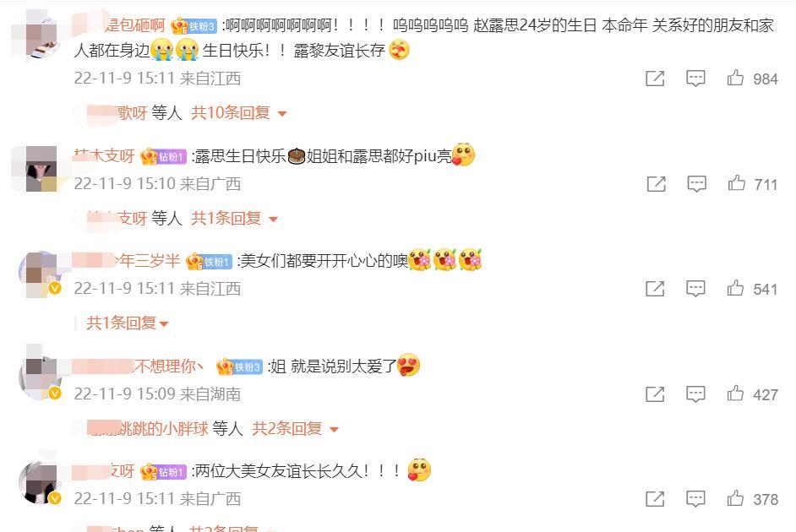Expand 共2条回复 under the Hunan comment
The image size is (796, 532).
[296, 428]
